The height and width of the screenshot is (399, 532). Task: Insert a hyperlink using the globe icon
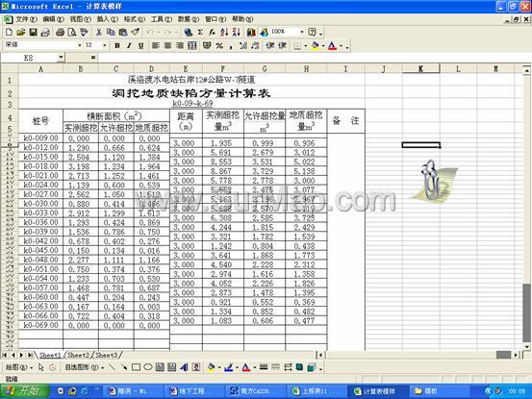pyautogui.click(x=189, y=32)
